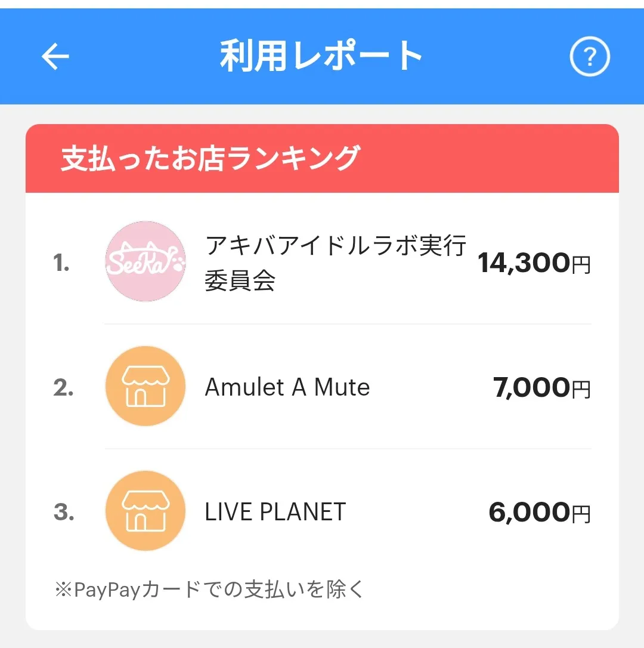Screen dimensions: 644x648
Task: Select the アキバアイドルラボ実行委員会 shop name
Action: point(335,263)
